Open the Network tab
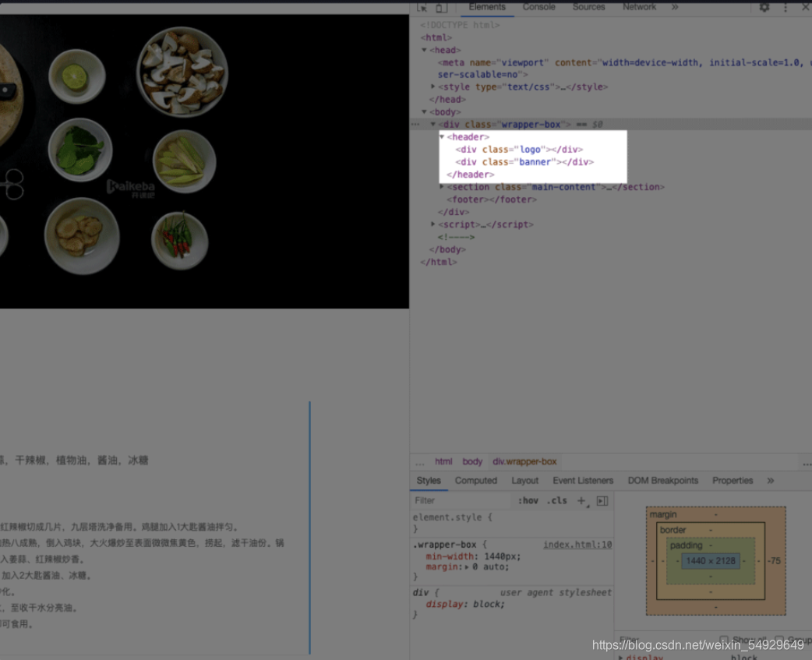Screen dimensions: 812x660 click(x=639, y=7)
